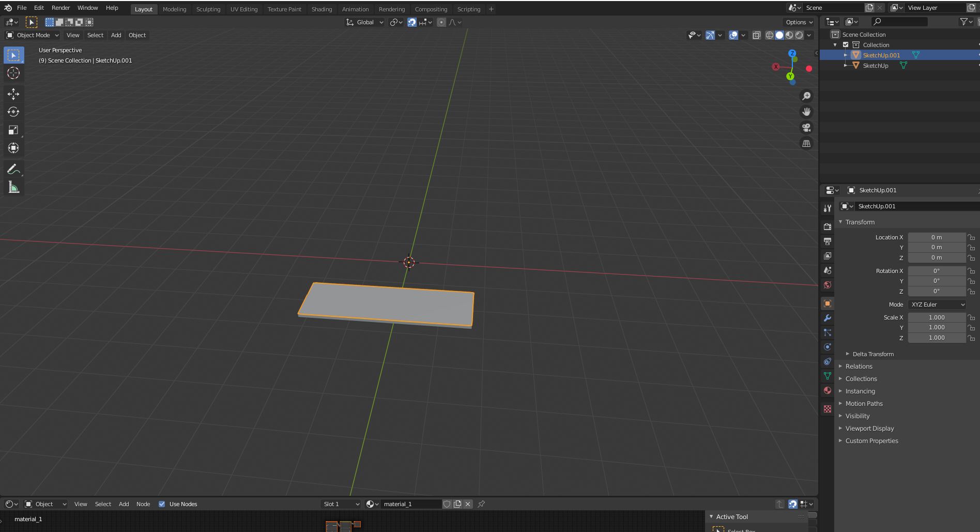Select SketchUp object in the outliner
The height and width of the screenshot is (532, 980).
click(x=875, y=66)
